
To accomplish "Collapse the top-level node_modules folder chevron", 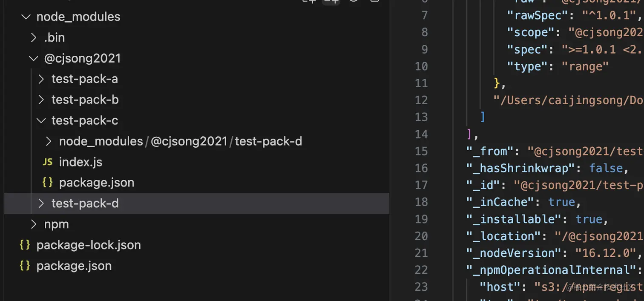I will coord(26,17).
